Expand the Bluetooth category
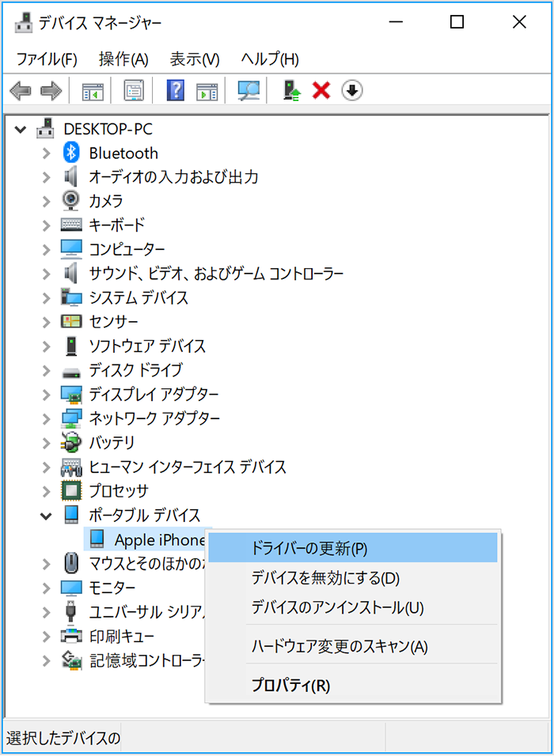Viewport: 554px width, 756px height. (47, 153)
